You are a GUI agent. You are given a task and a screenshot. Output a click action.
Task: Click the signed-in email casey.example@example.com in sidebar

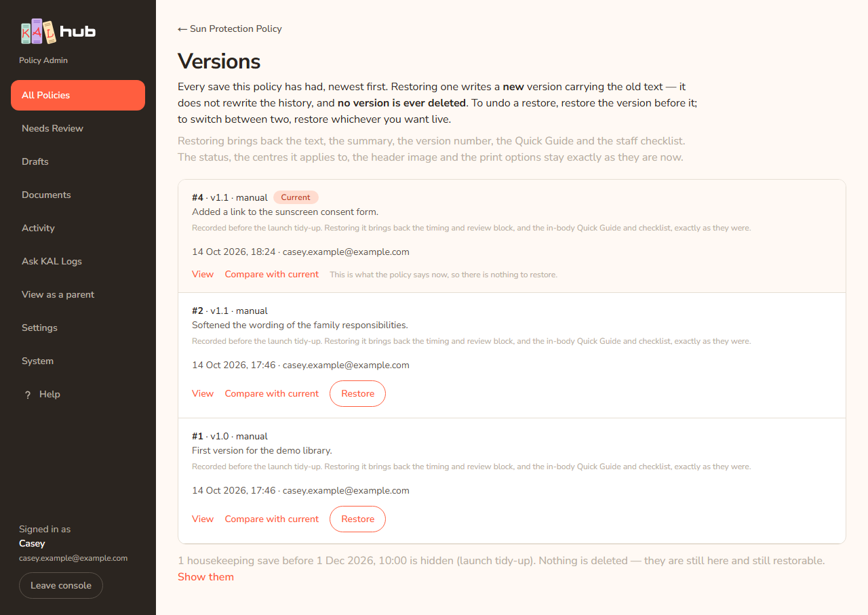point(73,559)
